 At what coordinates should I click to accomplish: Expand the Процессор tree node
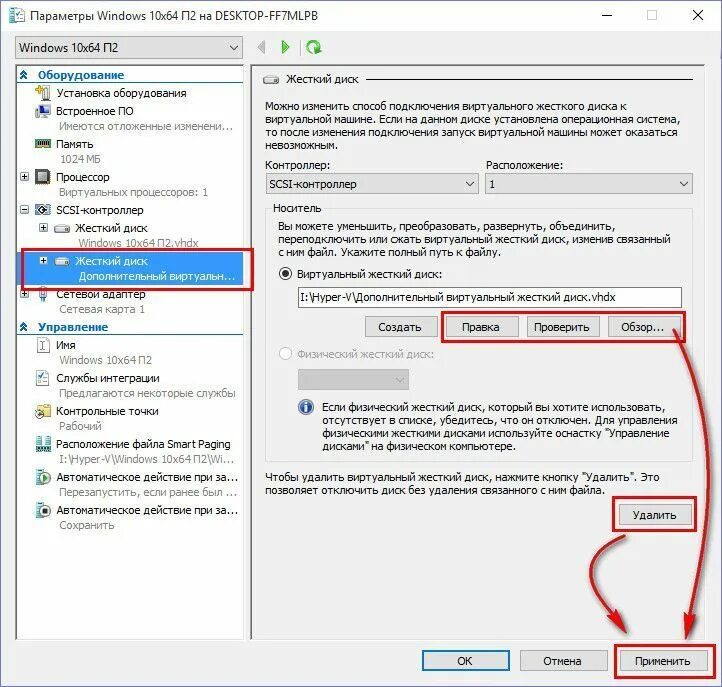coord(25,177)
